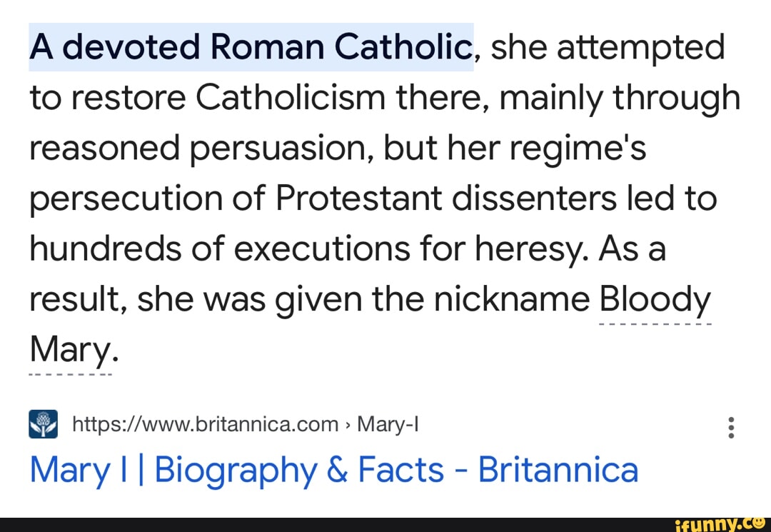Open the Mary I Biography & Facts link

click(333, 470)
